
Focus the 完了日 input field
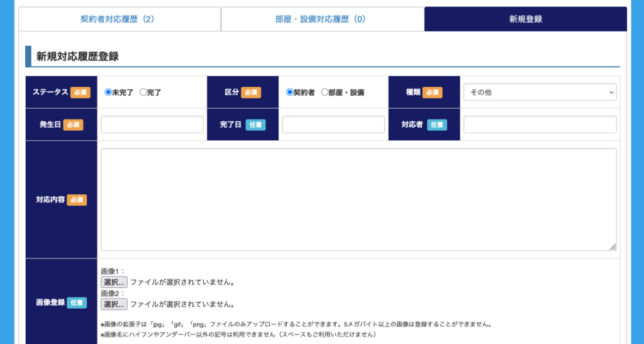[333, 125]
